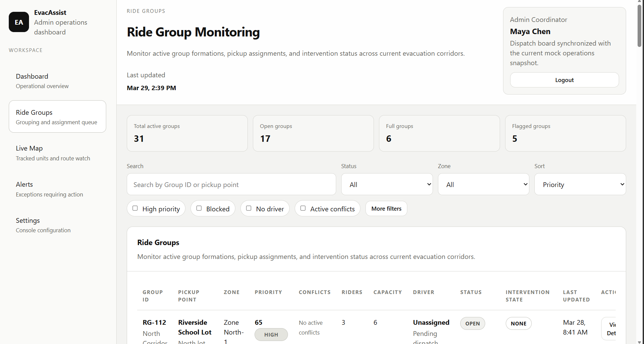Open the Dashboard workspace item

(x=57, y=81)
